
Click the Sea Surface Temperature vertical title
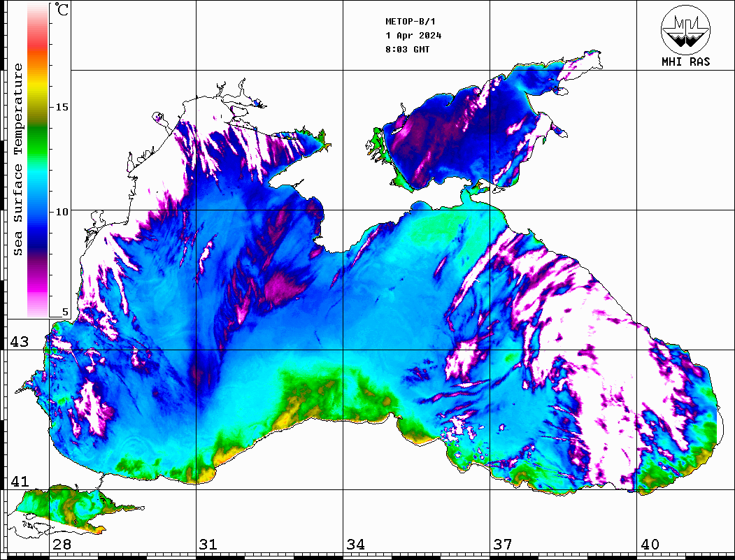pyautogui.click(x=18, y=159)
